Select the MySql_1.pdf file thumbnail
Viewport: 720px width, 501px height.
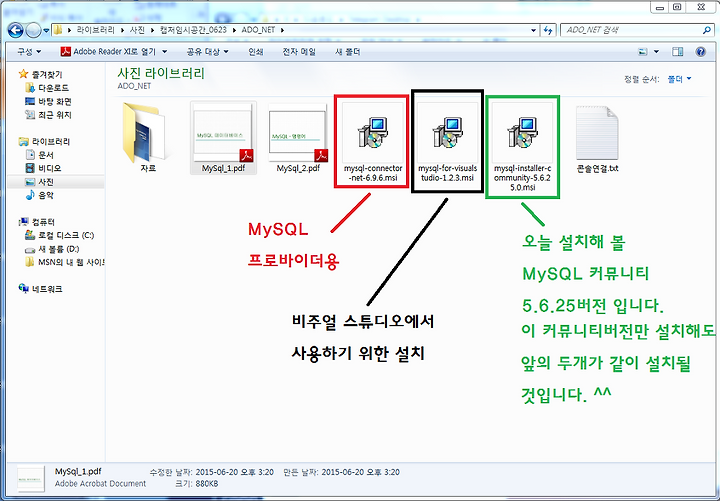tap(223, 133)
